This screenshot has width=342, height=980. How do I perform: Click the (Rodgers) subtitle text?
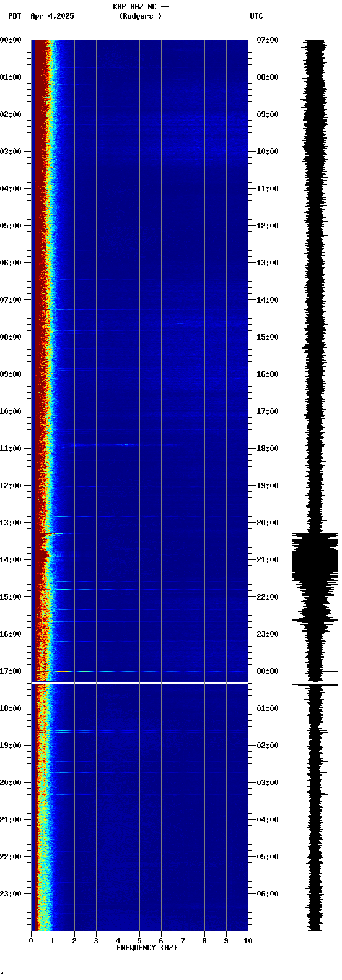click(140, 16)
